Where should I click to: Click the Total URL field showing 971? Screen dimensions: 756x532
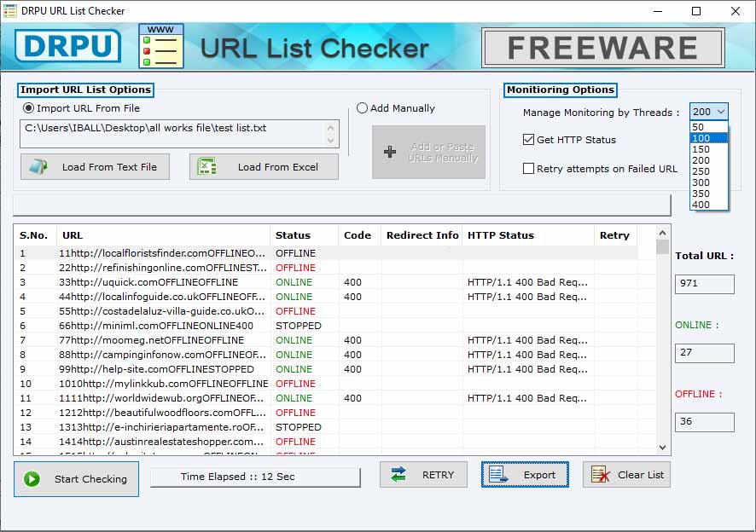pos(705,284)
